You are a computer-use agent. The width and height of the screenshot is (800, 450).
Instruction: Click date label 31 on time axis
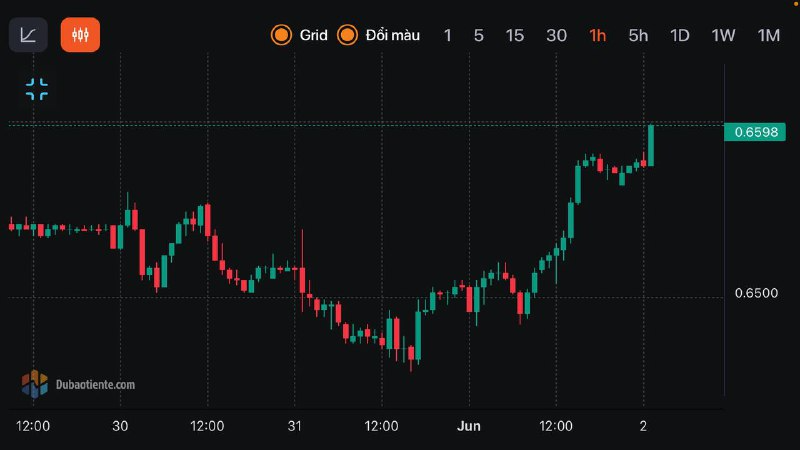(294, 426)
